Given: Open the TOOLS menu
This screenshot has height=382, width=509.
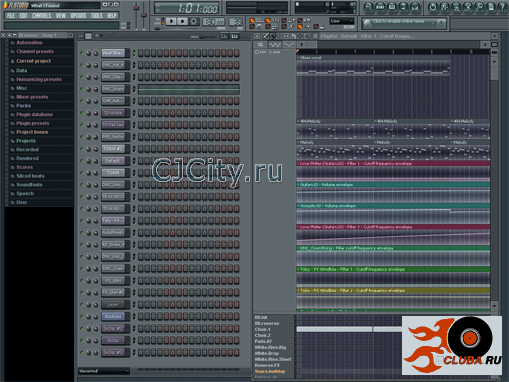Looking at the screenshot, I should pos(97,16).
